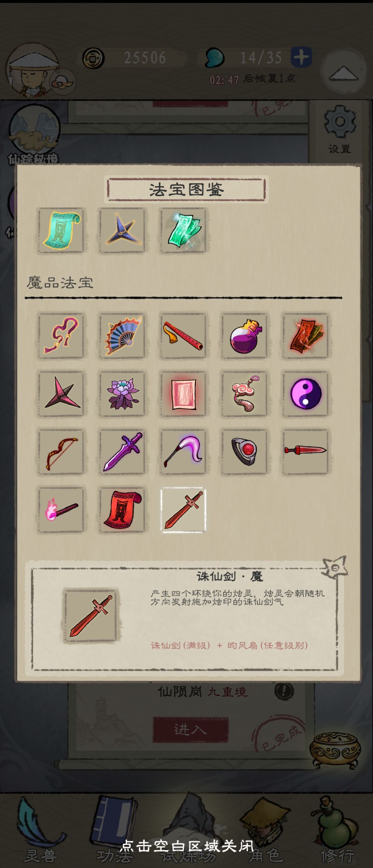
Task: Pick the red scroll treasure
Action: coord(122,510)
